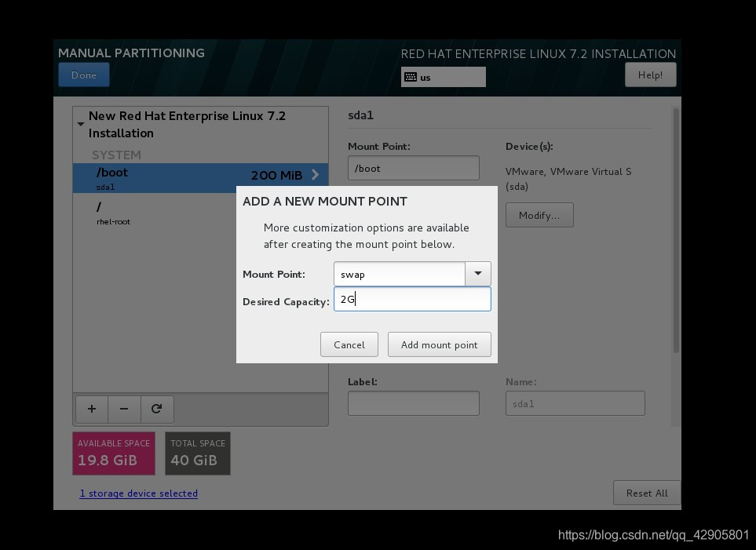Click the us keyboard layout indicator
Viewport: 756px width, 550px height.
pyautogui.click(x=443, y=77)
